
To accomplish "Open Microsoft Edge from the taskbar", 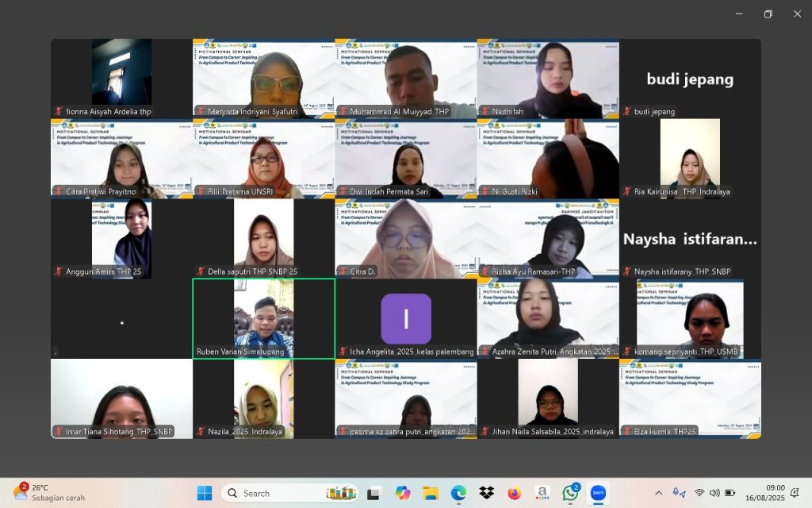I will pyautogui.click(x=458, y=493).
